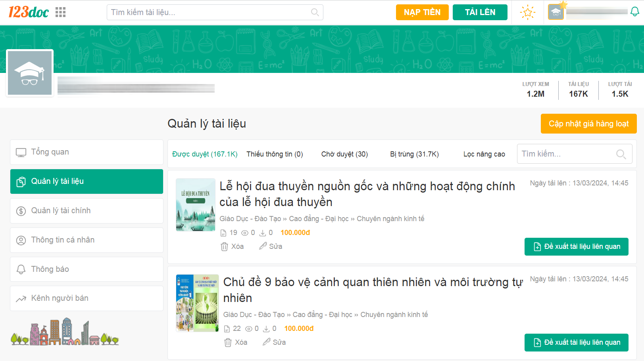Viewport: 644px width, 361px height.
Task: Focus the document list Tìm kiếm field
Action: point(567,154)
